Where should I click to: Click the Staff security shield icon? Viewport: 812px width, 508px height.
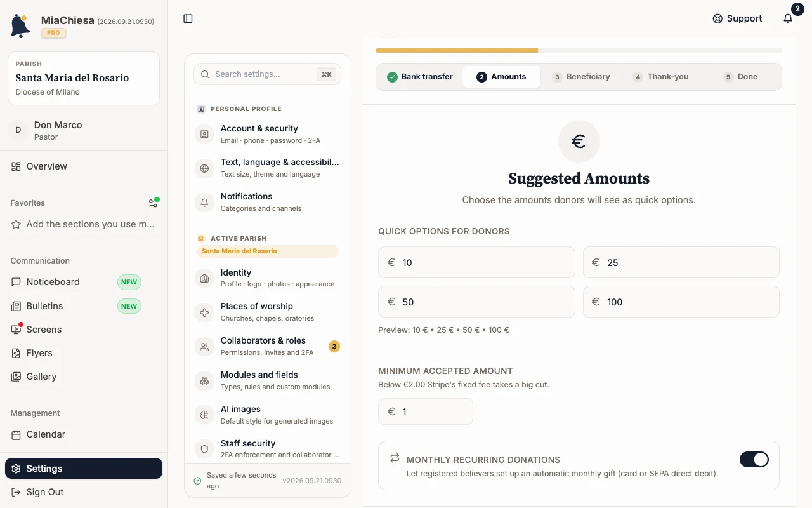click(x=204, y=449)
